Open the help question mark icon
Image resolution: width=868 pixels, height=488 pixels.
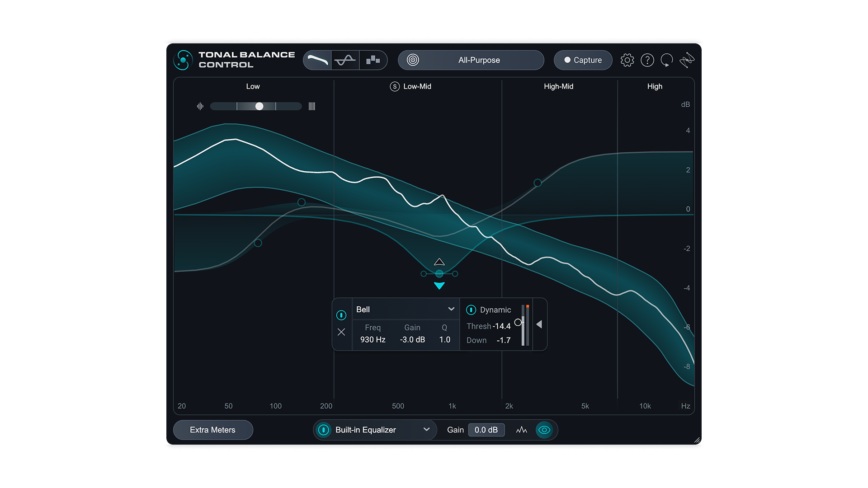coord(647,60)
